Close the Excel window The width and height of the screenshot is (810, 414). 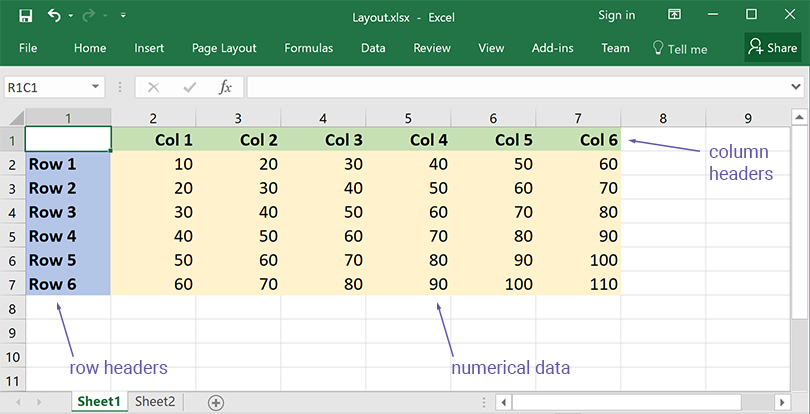790,14
